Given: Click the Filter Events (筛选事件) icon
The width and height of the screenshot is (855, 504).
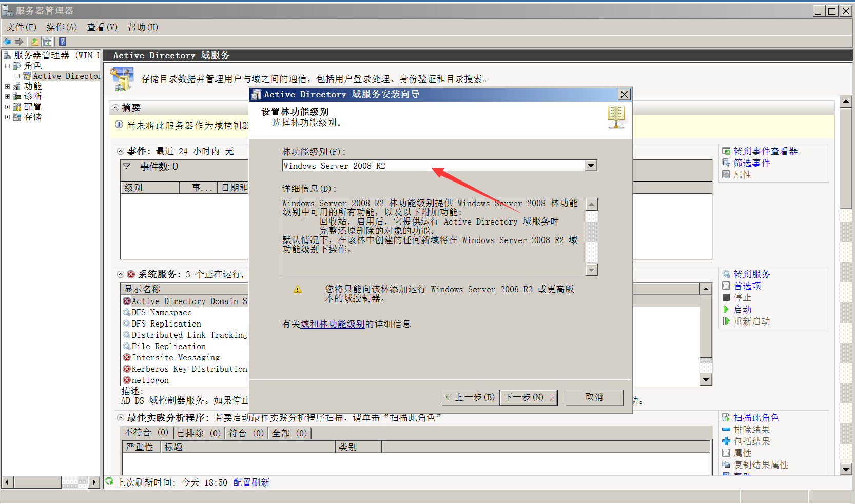Looking at the screenshot, I should tap(726, 163).
